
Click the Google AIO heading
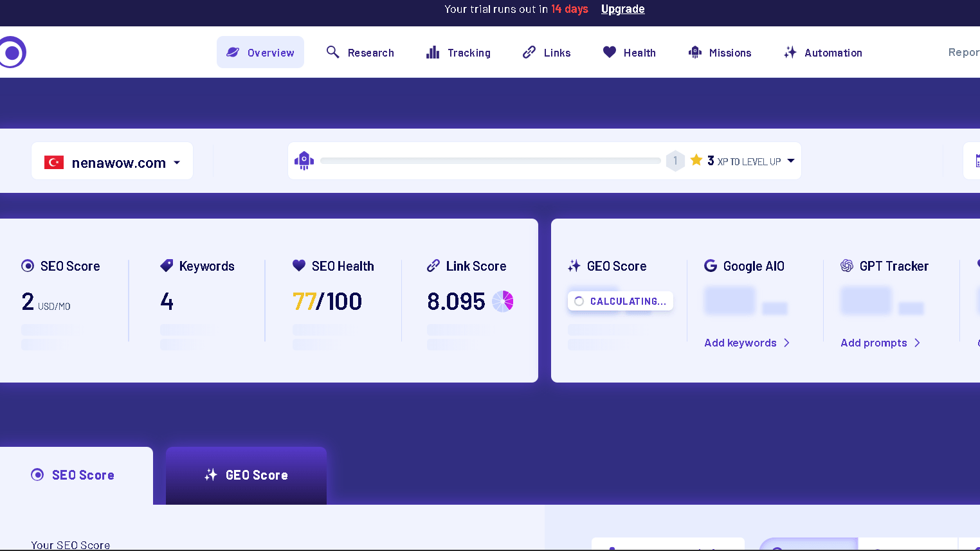tap(754, 266)
